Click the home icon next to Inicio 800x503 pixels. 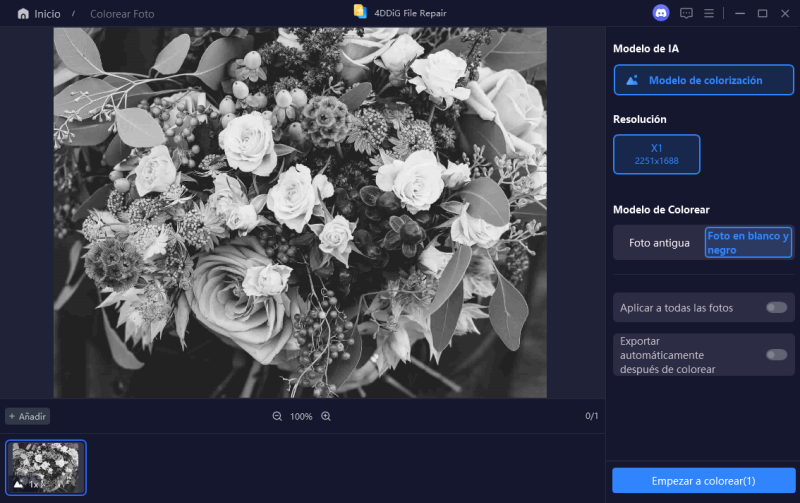click(x=23, y=14)
